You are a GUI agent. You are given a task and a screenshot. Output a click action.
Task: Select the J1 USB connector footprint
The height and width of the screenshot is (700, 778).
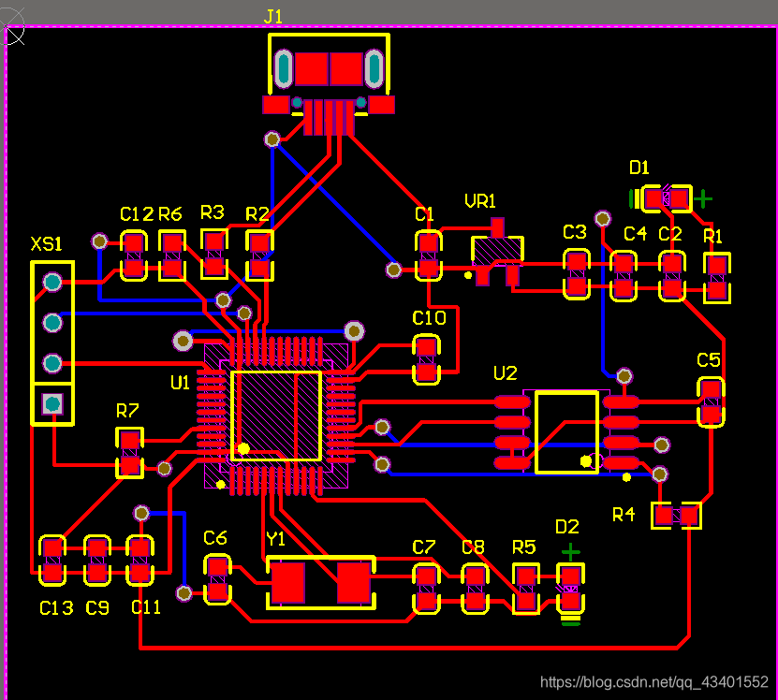tap(329, 84)
